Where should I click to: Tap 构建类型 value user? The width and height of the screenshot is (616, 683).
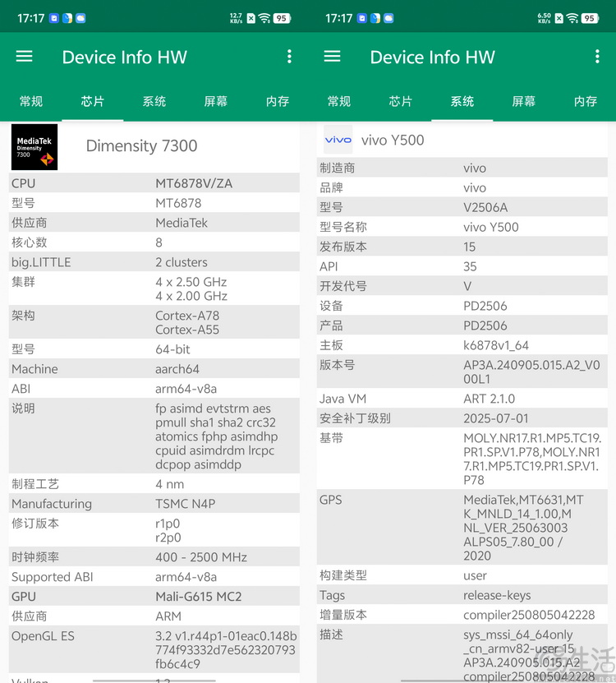coord(475,575)
